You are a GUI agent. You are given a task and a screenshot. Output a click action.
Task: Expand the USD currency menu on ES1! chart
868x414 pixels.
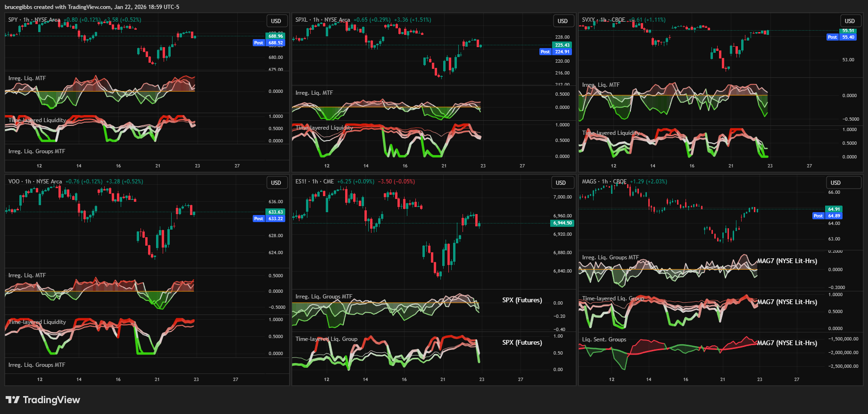561,183
